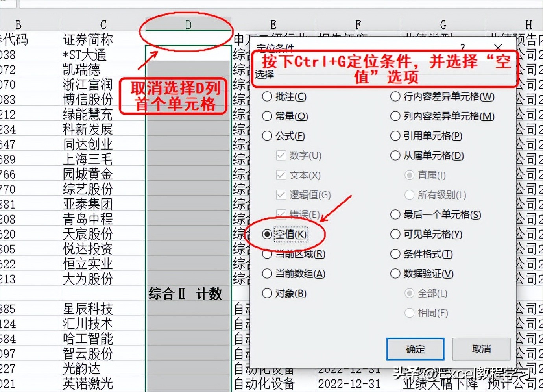
Task: Select 引用单元格(P) radio button
Action: click(395, 136)
